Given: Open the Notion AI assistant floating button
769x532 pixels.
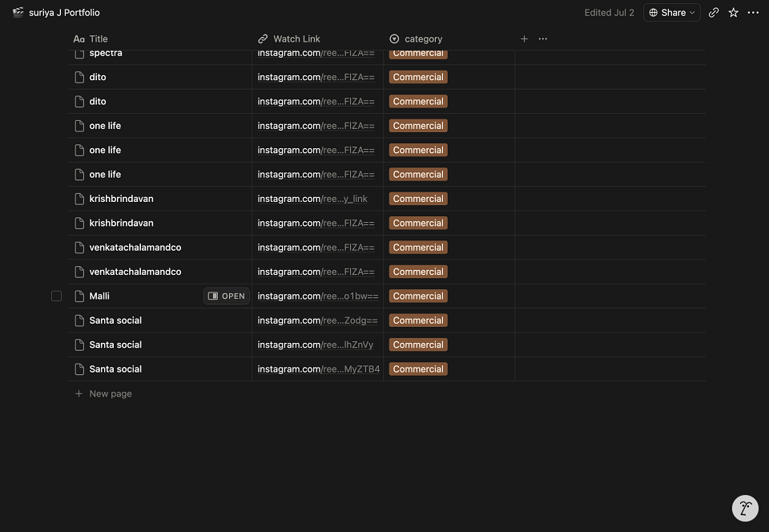Looking at the screenshot, I should (x=745, y=508).
